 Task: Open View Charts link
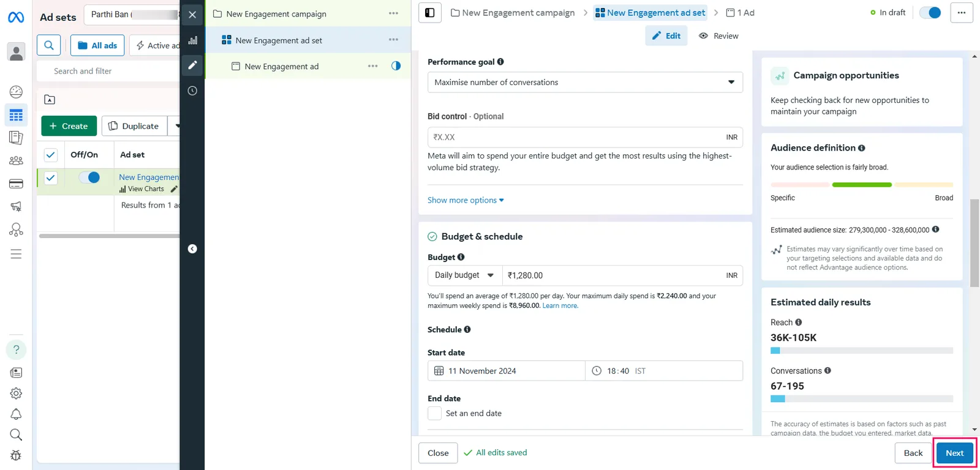(x=141, y=189)
